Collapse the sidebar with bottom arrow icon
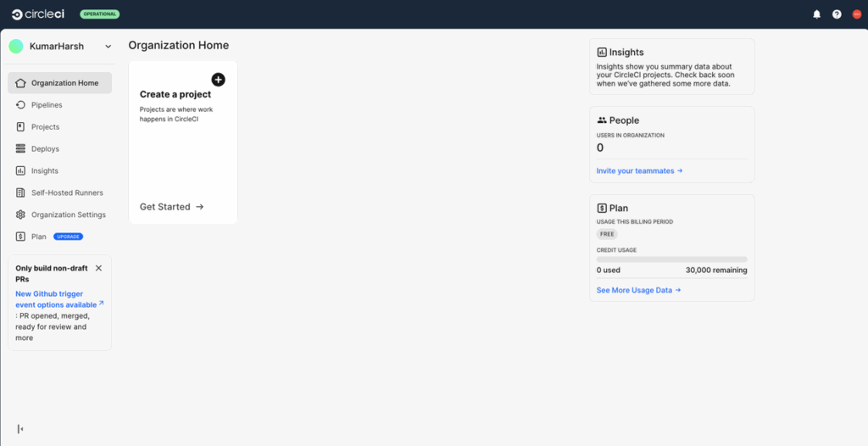 click(x=20, y=429)
